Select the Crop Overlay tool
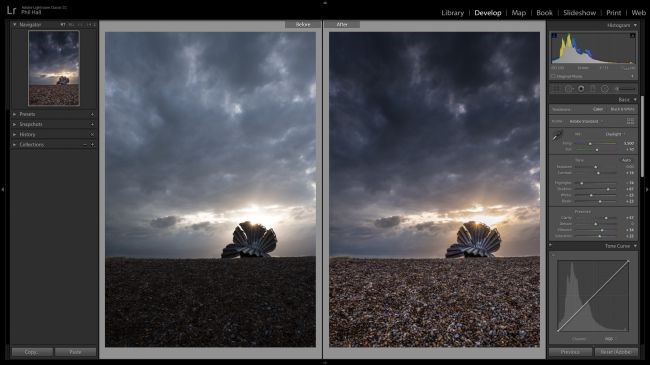 (556, 89)
